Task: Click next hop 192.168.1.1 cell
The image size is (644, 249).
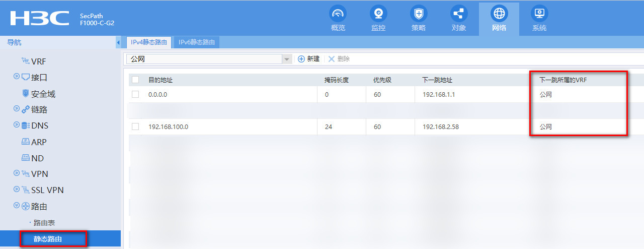Action: tap(439, 94)
